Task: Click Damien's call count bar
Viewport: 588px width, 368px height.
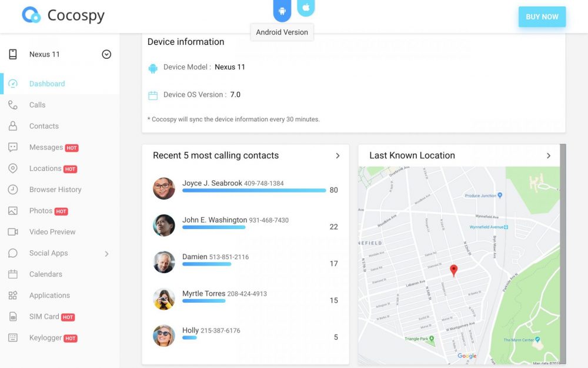Action: pyautogui.click(x=206, y=264)
